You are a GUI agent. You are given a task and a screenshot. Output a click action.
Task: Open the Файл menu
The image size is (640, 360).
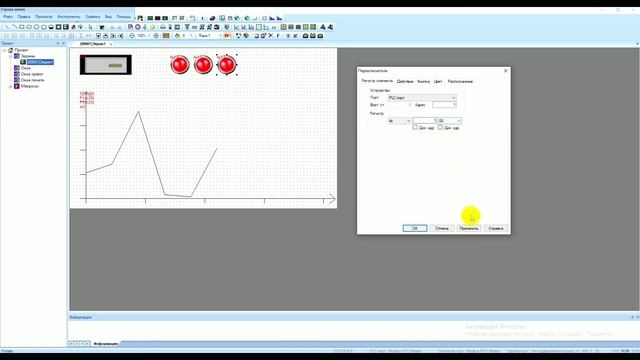8,17
